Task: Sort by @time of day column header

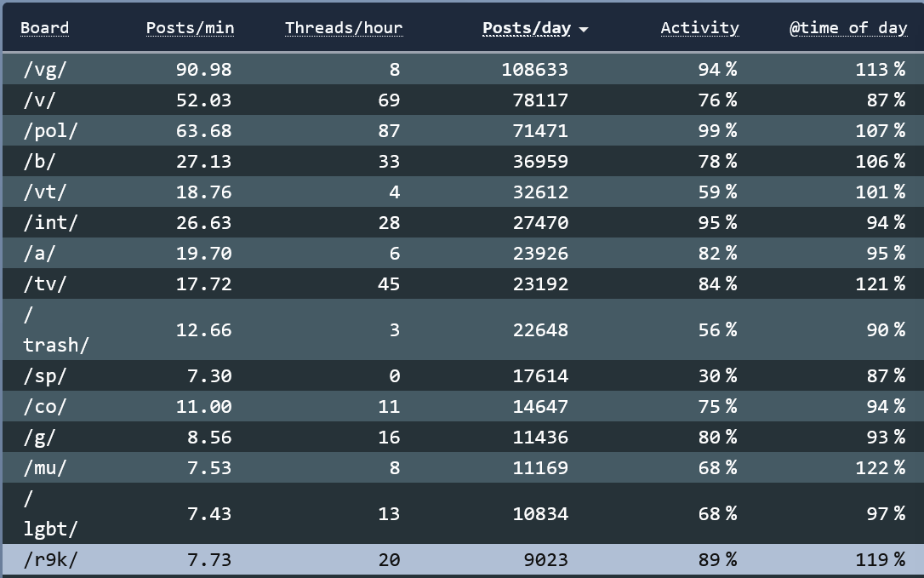Action: [x=848, y=28]
